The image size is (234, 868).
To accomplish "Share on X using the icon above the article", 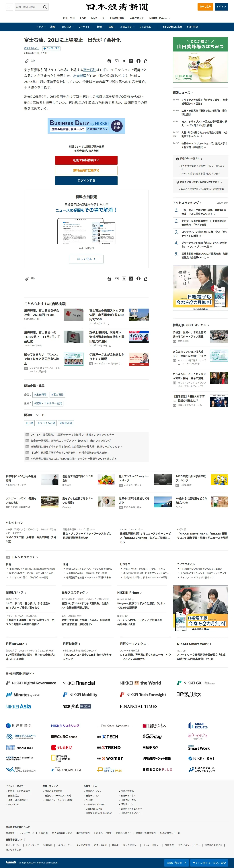I will click(131, 61).
